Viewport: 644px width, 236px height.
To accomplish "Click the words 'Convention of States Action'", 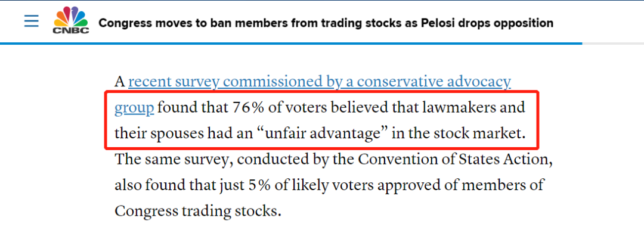I will [453, 160].
